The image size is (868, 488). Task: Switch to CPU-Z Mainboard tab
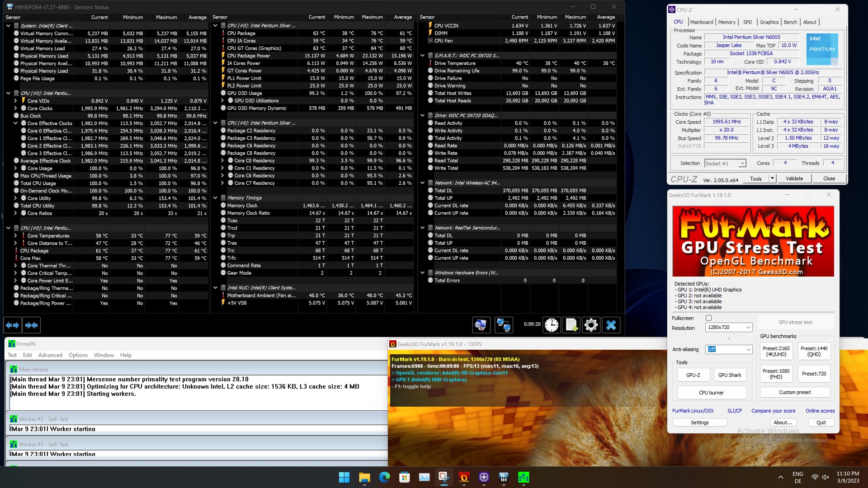pos(701,22)
